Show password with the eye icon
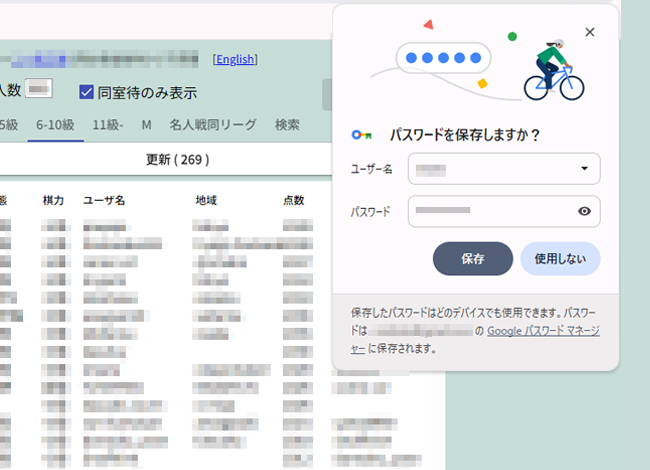This screenshot has width=650, height=470. tap(584, 211)
